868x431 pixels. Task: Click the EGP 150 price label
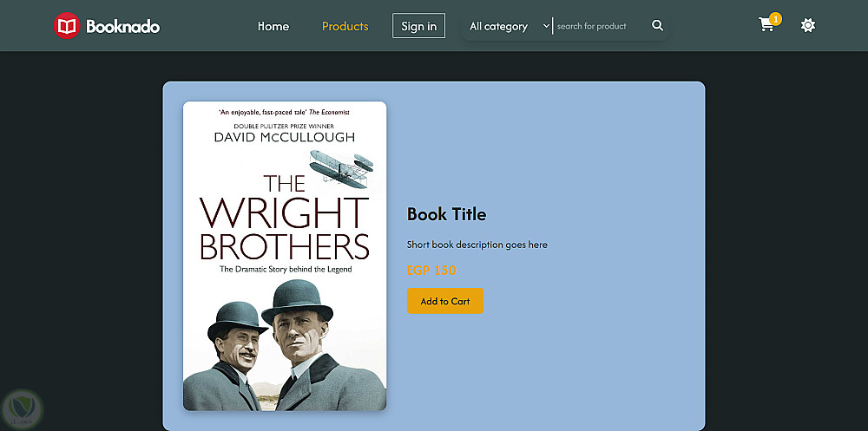click(x=431, y=271)
